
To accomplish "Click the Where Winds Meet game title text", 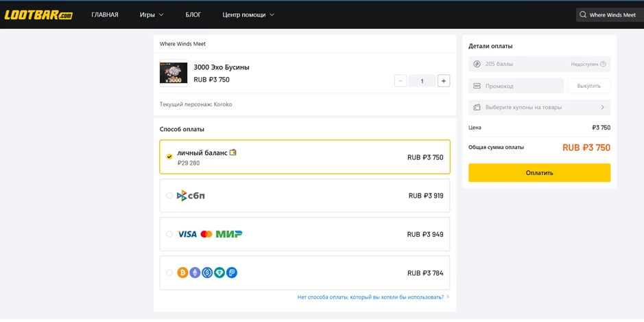I will (x=182, y=44).
